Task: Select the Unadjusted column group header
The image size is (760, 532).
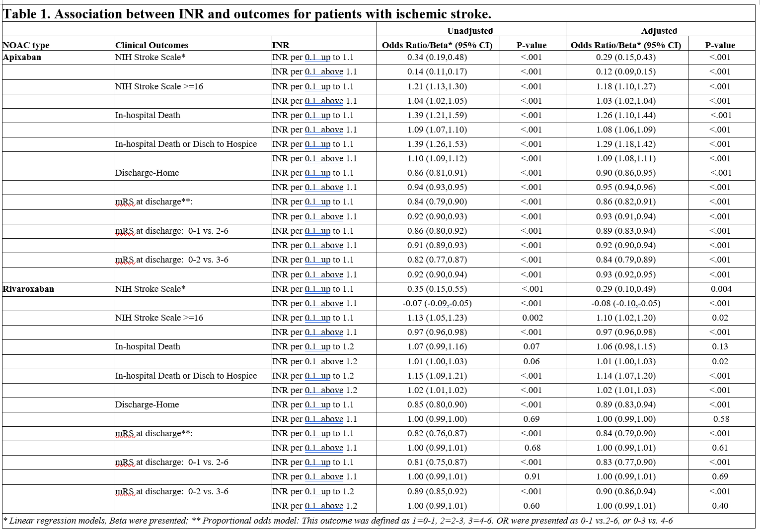Action: coord(470,31)
